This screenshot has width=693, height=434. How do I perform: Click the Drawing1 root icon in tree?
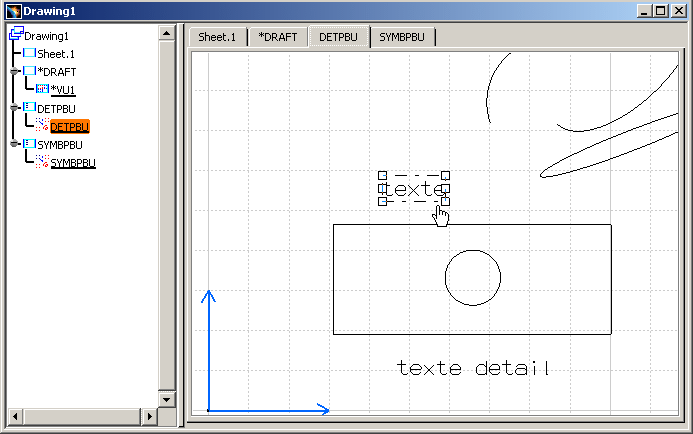pyautogui.click(x=16, y=35)
